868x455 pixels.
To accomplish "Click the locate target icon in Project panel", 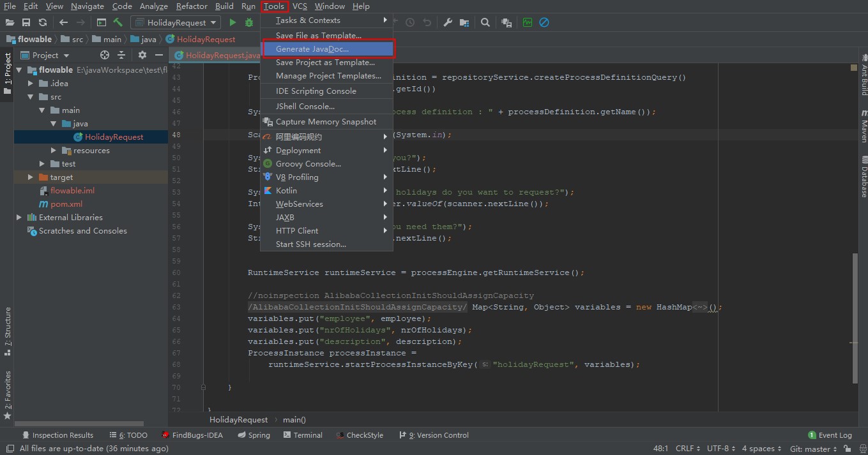I will pyautogui.click(x=105, y=56).
